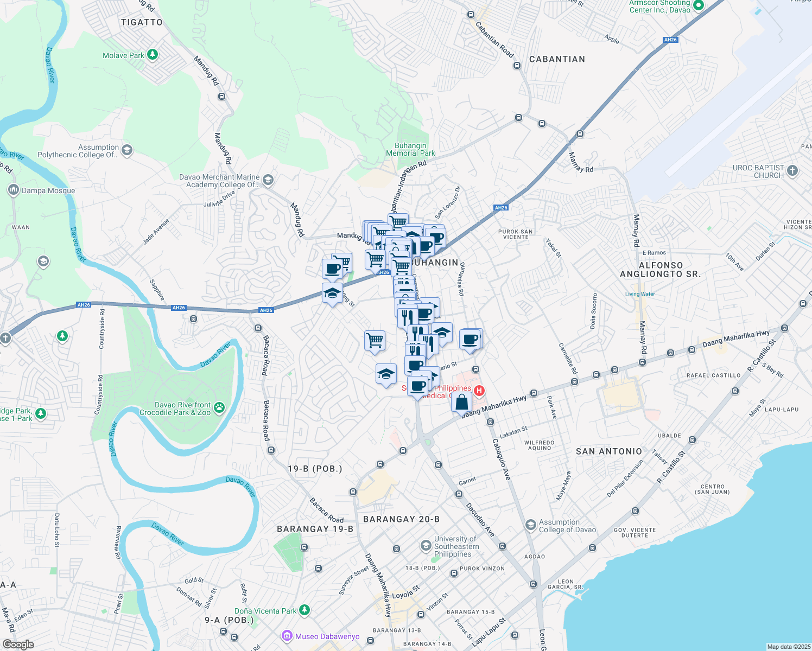Select the park icon at Molave Park
The height and width of the screenshot is (651, 812).
click(x=152, y=55)
